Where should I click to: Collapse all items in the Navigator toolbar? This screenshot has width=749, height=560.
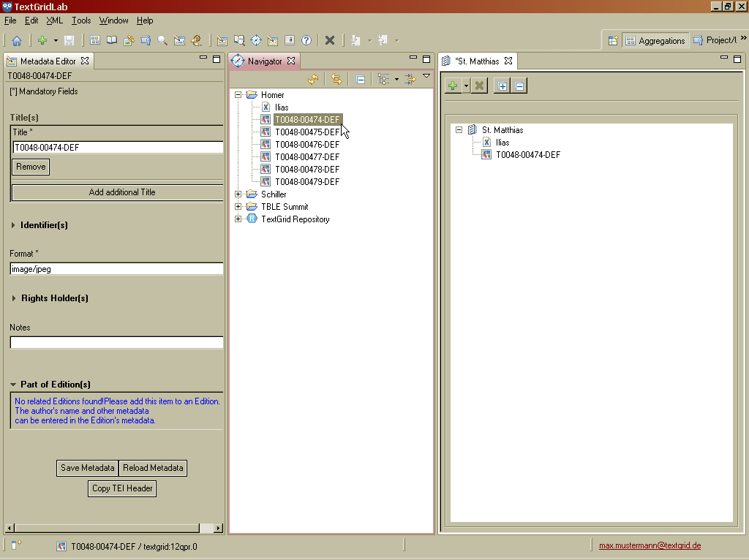tap(361, 79)
